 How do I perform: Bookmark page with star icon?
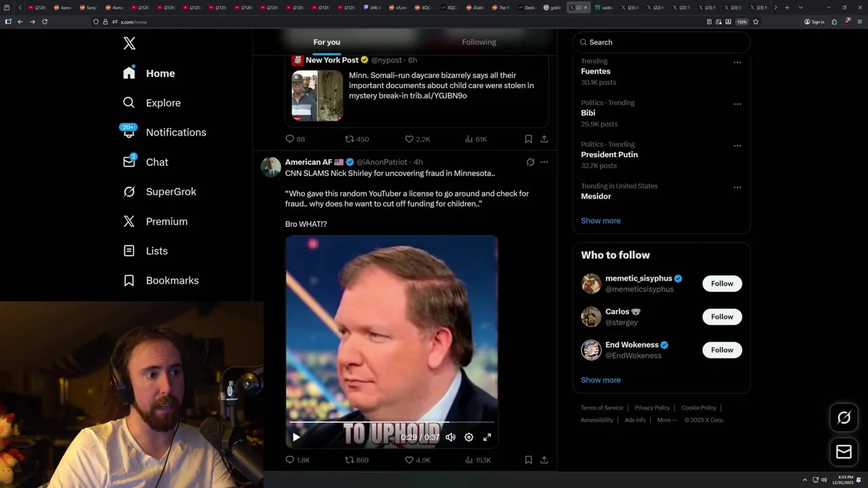755,22
